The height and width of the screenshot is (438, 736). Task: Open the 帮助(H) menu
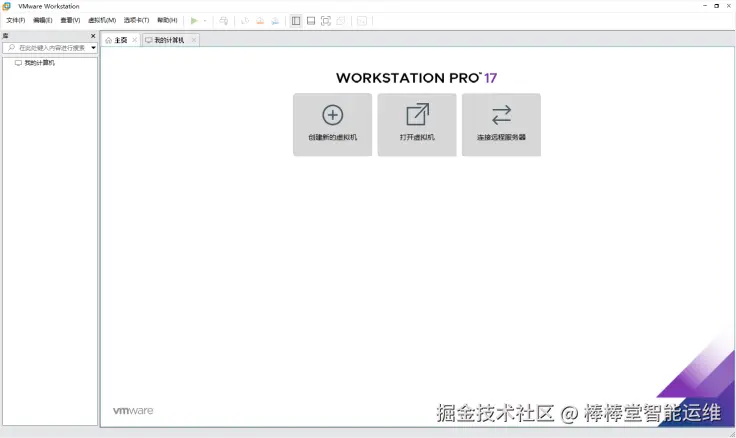pyautogui.click(x=167, y=20)
